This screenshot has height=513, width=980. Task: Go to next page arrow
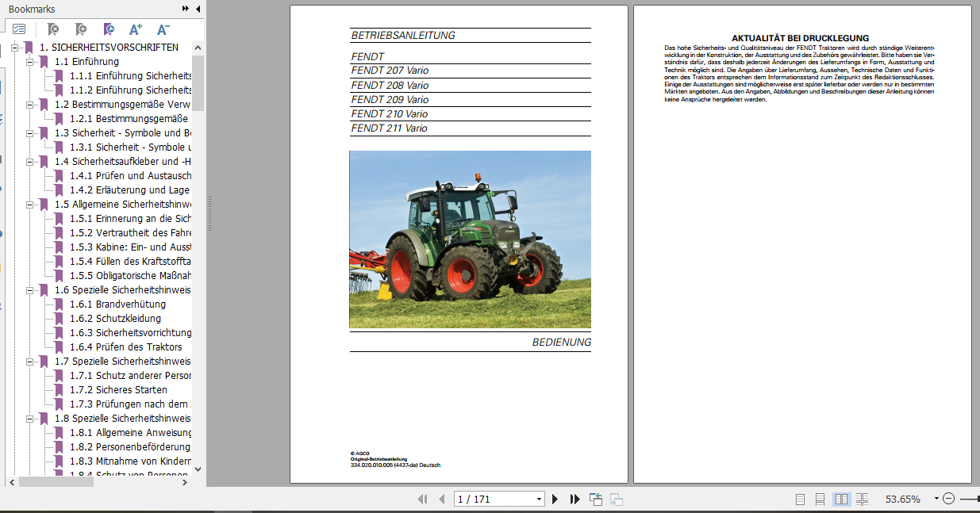pos(555,500)
